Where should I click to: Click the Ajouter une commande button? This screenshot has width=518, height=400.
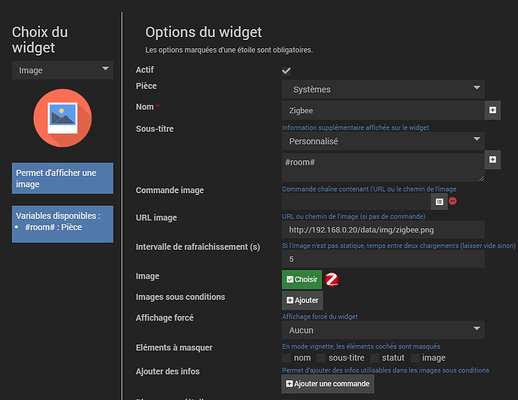coord(328,384)
